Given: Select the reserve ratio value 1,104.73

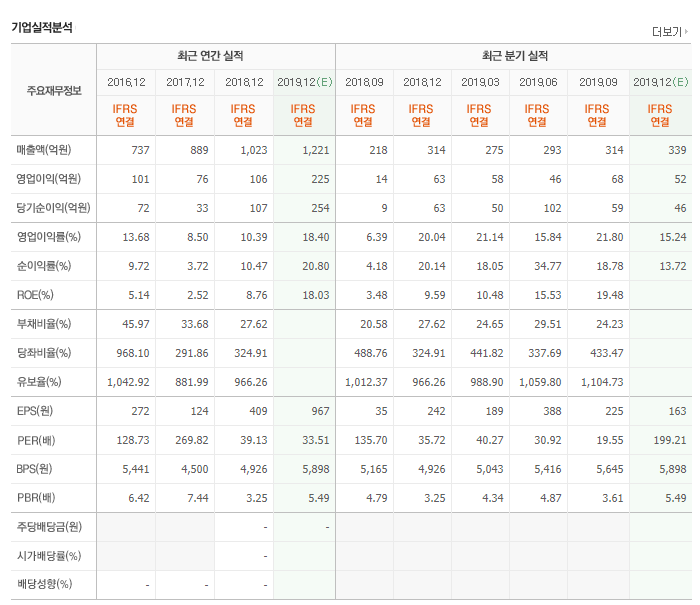Looking at the screenshot, I should coord(602,382).
